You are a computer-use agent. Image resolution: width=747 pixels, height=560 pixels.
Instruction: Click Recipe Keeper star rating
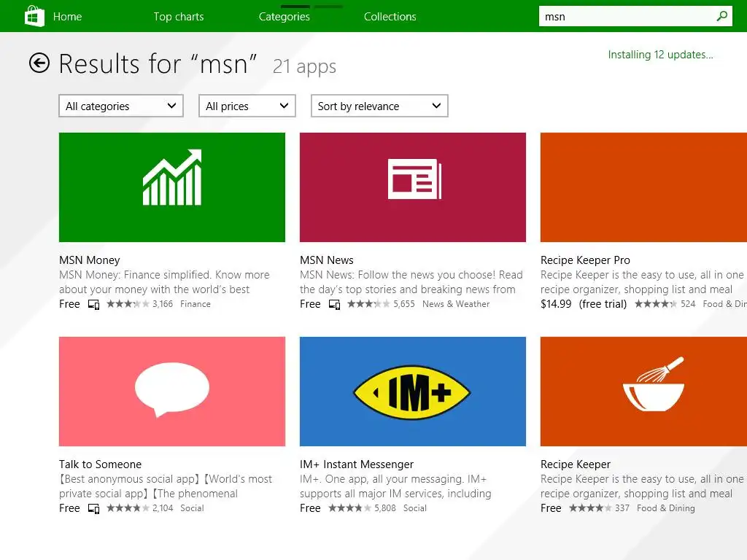coord(590,508)
